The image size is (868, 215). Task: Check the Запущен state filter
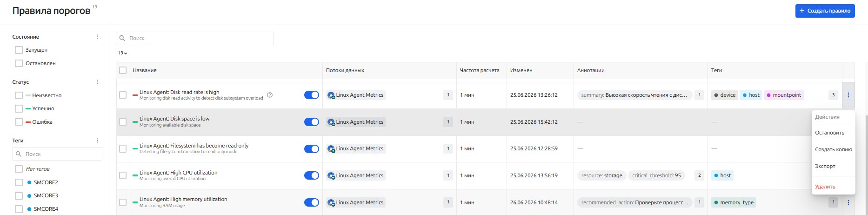coord(19,50)
